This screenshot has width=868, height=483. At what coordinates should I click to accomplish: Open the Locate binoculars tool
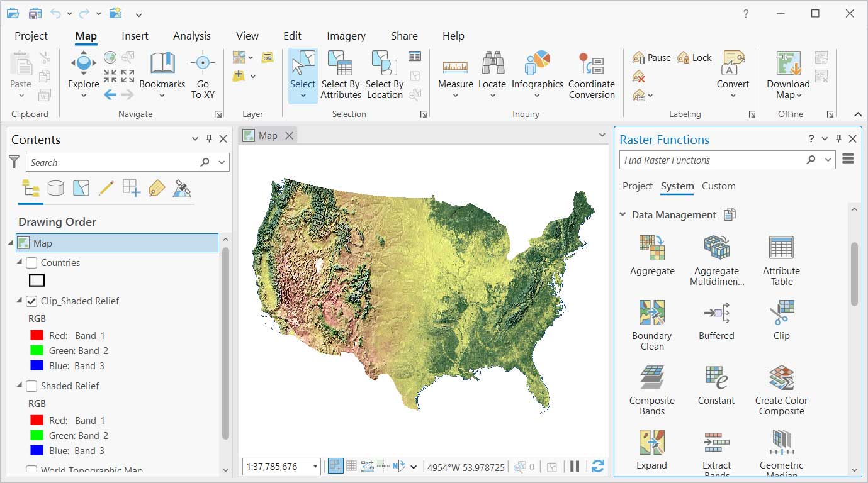492,75
